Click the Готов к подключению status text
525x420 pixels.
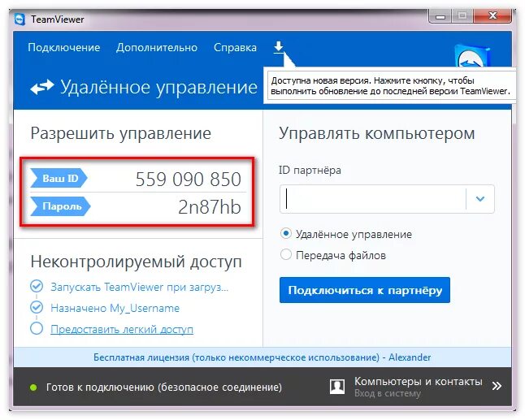(164, 388)
